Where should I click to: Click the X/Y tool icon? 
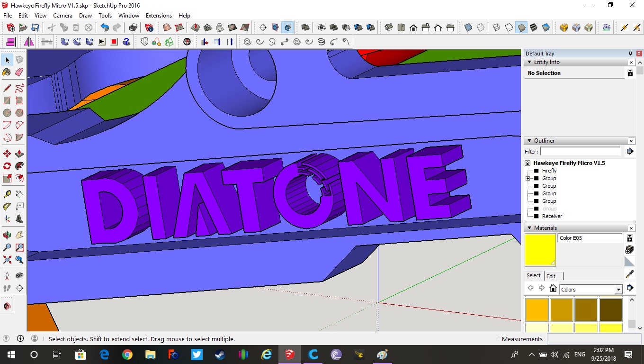click(x=77, y=42)
